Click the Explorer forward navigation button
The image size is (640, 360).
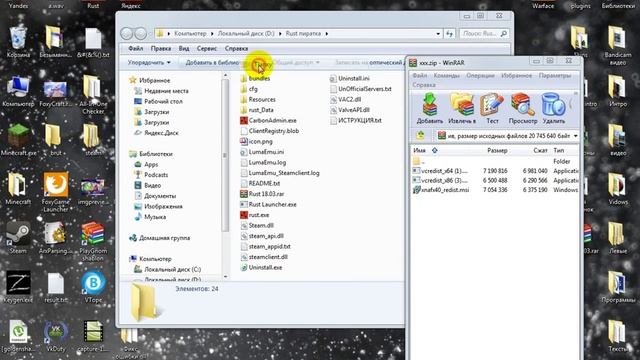(140, 33)
